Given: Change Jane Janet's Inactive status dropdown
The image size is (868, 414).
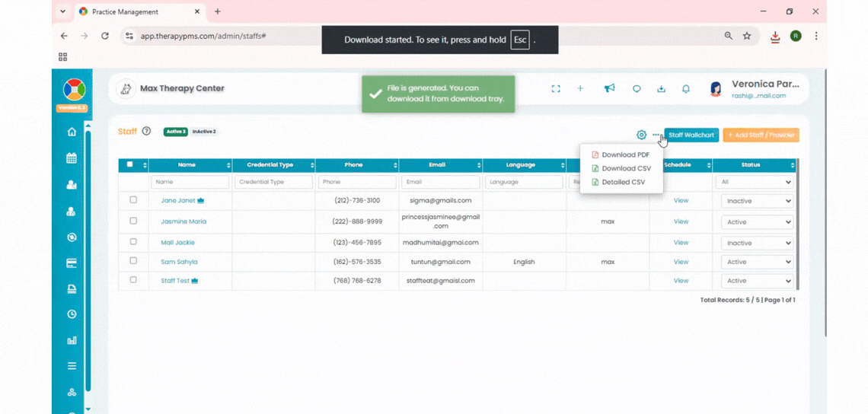Looking at the screenshot, I should (x=757, y=202).
